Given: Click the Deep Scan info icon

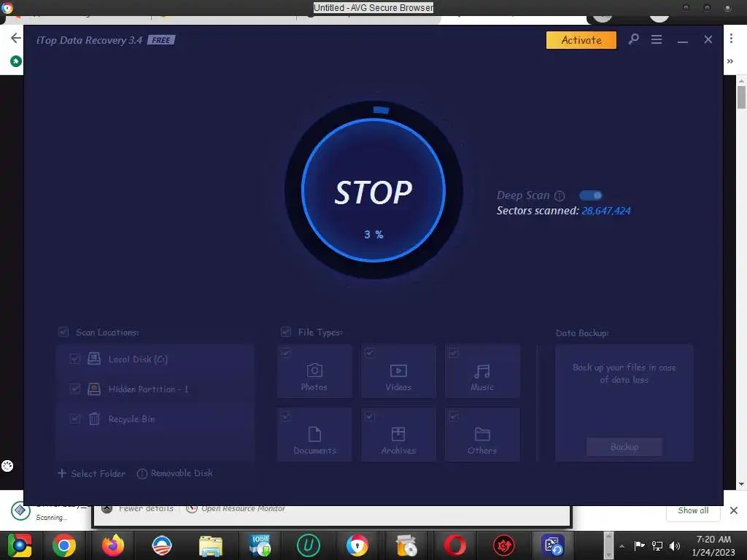Looking at the screenshot, I should pyautogui.click(x=560, y=195).
